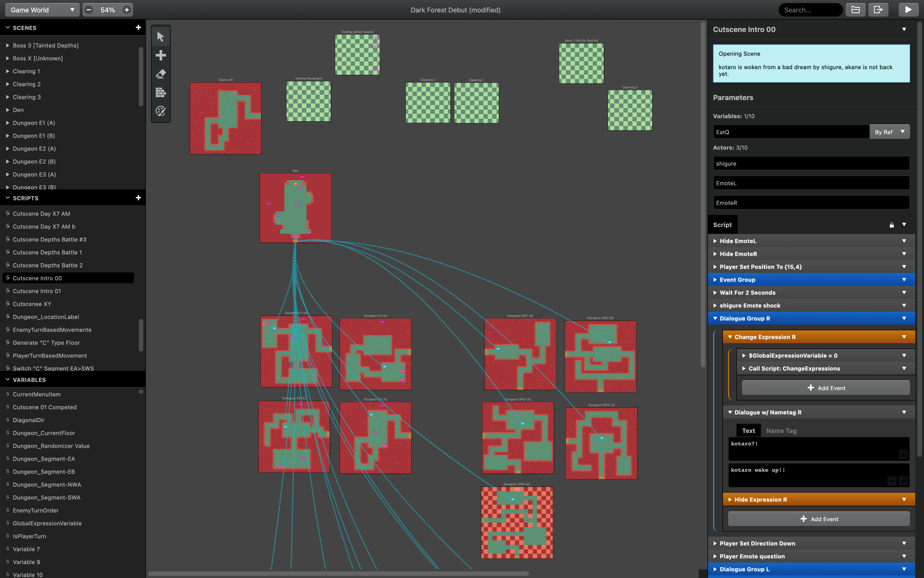Click plus button in 'kotaro?!' text box
The image size is (924, 578).
[x=903, y=454]
